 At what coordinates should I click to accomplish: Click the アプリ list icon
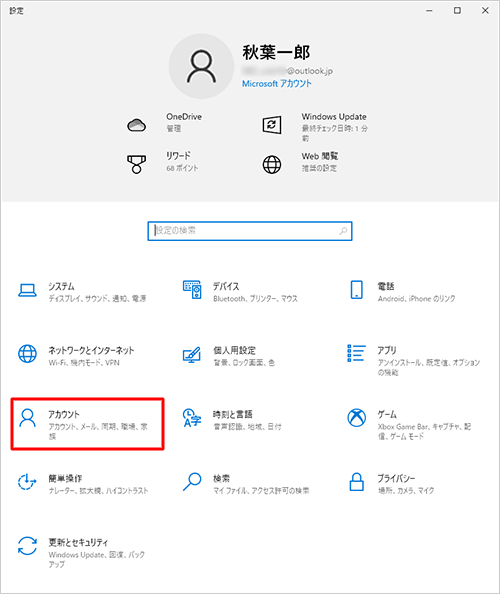[356, 353]
